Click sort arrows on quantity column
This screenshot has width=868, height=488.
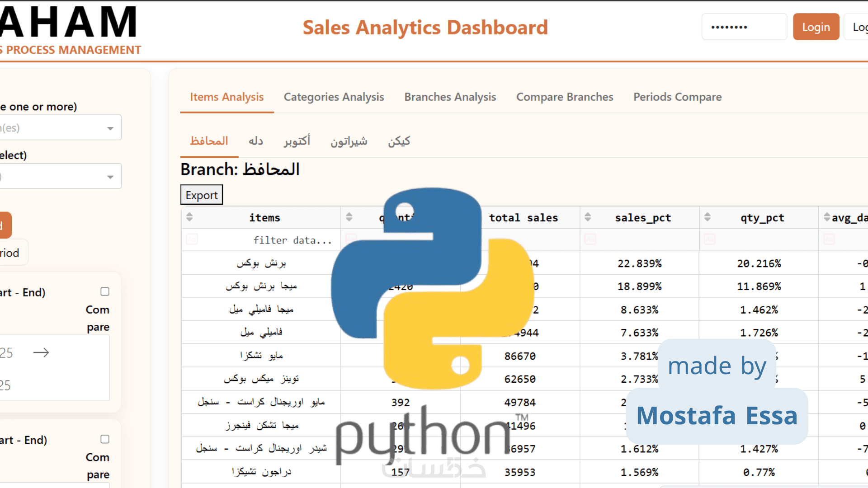349,217
